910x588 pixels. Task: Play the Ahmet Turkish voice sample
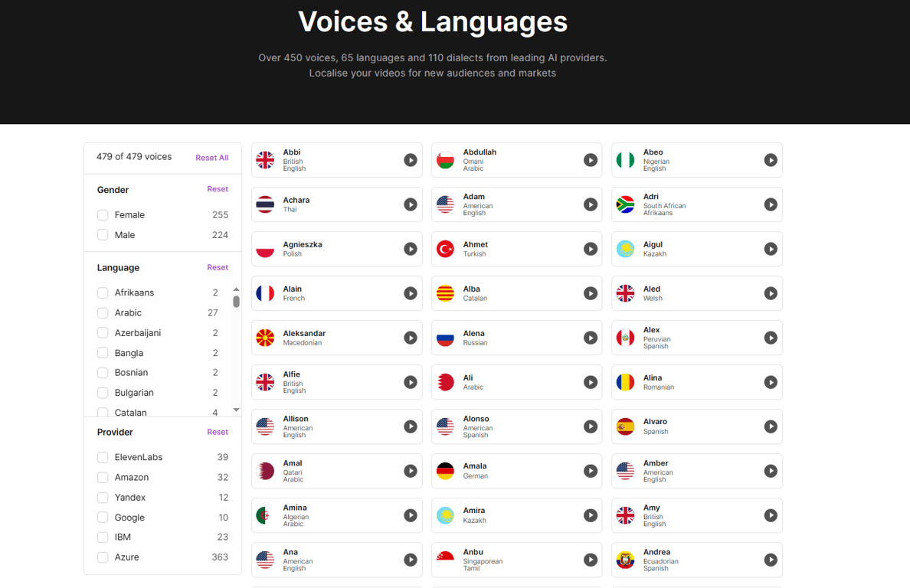coord(591,249)
